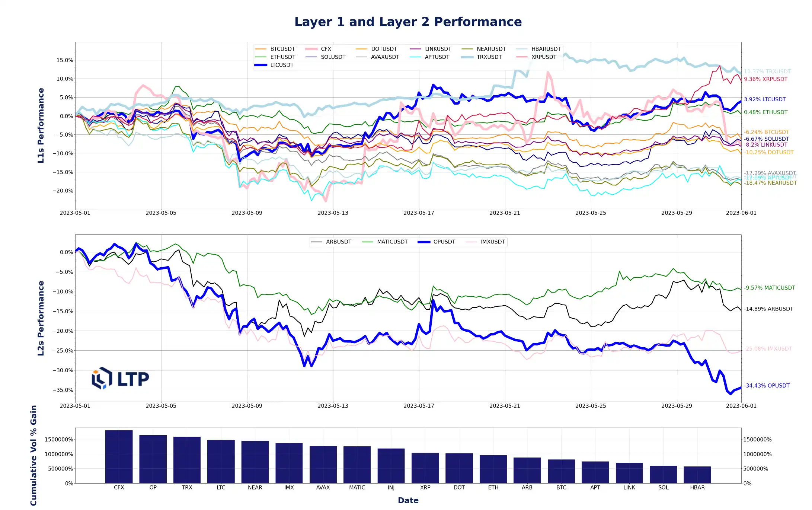
Task: Click TRXUSDT legend entry in L1 chart
Action: pyautogui.click(x=482, y=57)
